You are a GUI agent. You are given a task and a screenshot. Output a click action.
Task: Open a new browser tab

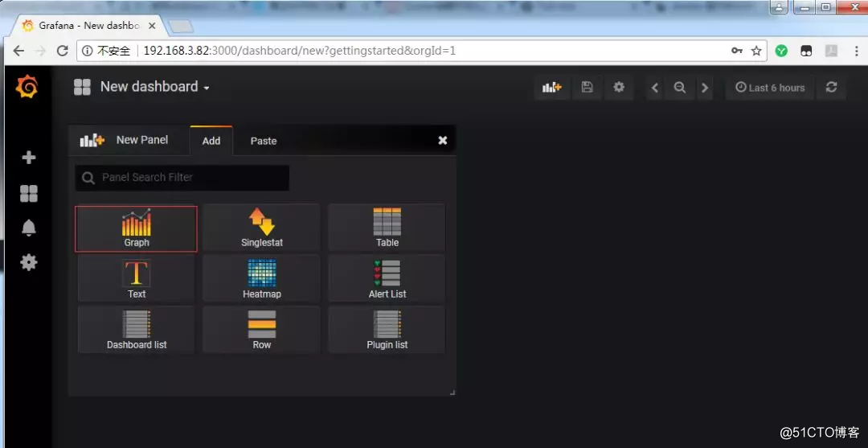point(181,26)
